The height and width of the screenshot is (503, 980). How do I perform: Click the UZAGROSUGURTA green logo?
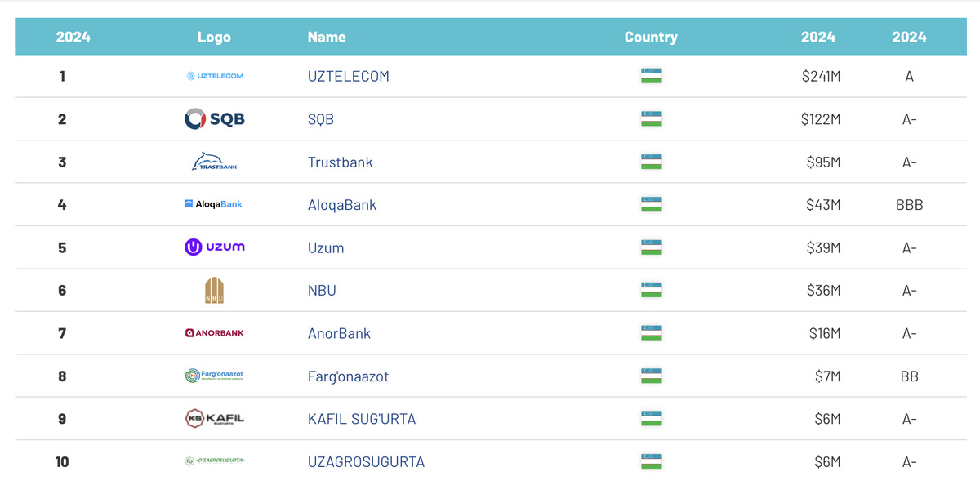coord(214,461)
